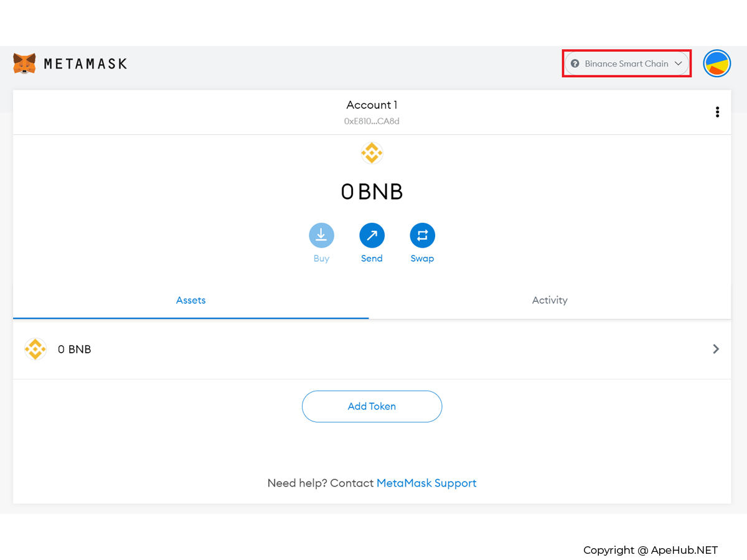
Task: Click the BNB token icon in asset list
Action: click(35, 349)
